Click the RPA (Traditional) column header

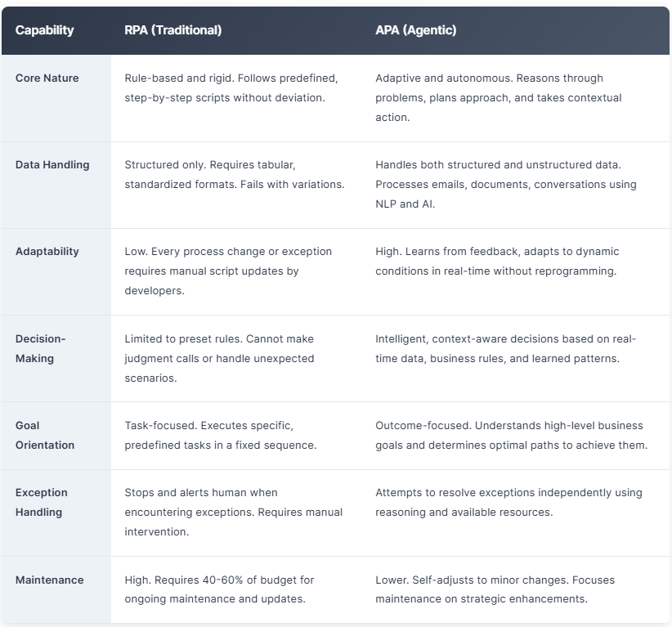pyautogui.click(x=172, y=30)
